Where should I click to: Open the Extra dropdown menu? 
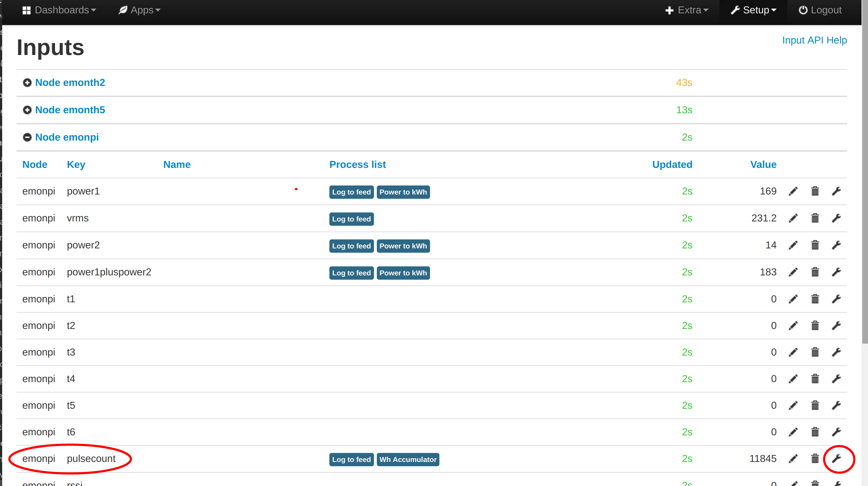[687, 10]
